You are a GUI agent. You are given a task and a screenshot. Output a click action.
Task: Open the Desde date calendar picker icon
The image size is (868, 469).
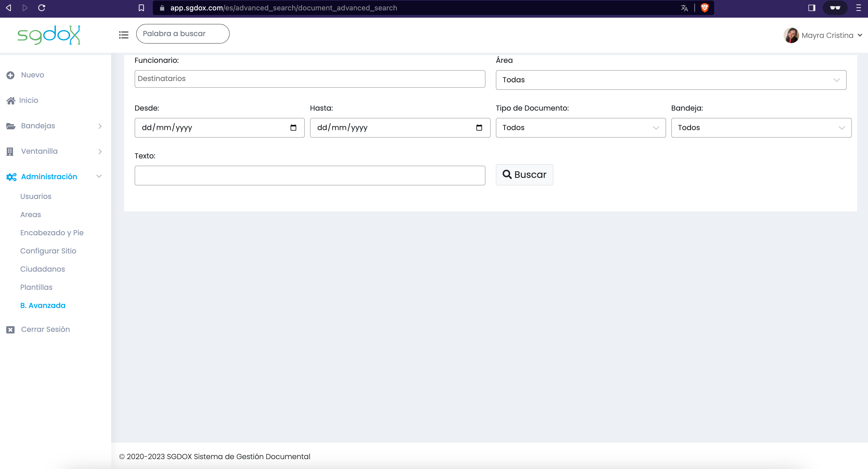pyautogui.click(x=293, y=128)
